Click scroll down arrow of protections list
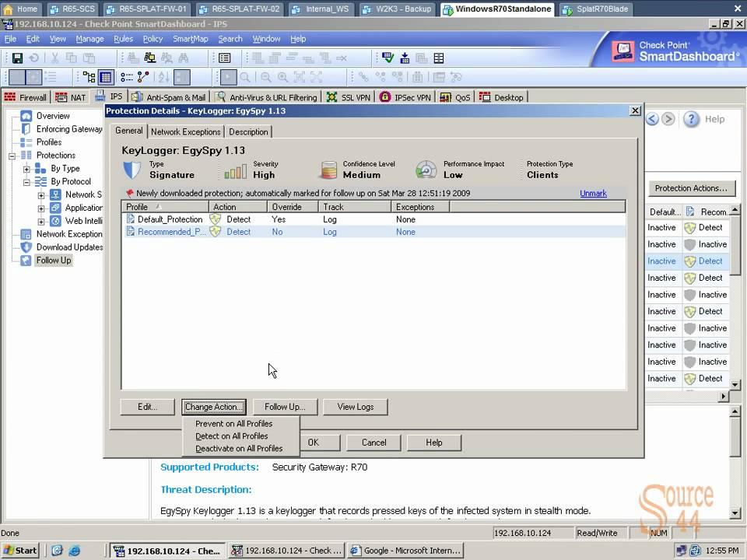The height and width of the screenshot is (560, 747). [x=735, y=384]
